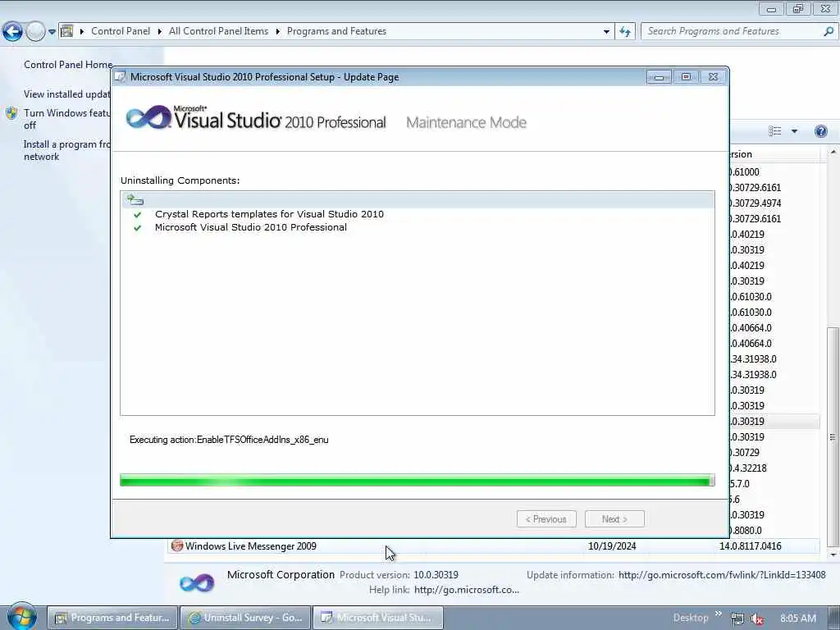
Task: Select All Control Panel Items breadcrumb
Action: click(x=218, y=31)
